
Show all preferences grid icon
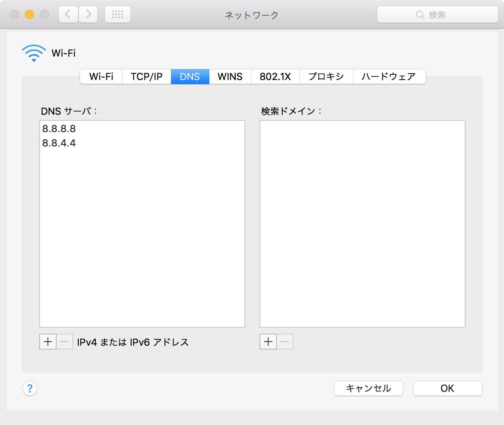(x=118, y=15)
